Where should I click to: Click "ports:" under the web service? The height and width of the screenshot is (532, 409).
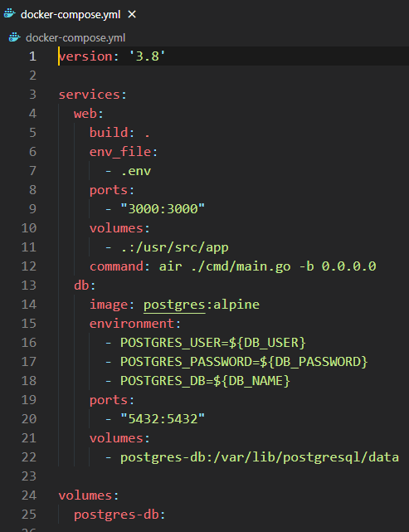click(112, 190)
